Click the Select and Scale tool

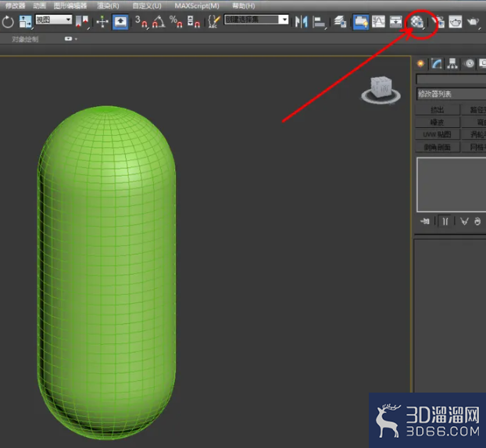pos(26,22)
